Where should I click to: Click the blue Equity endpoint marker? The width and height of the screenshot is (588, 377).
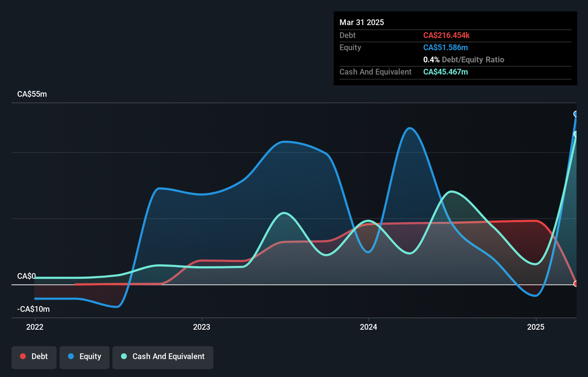click(x=576, y=114)
